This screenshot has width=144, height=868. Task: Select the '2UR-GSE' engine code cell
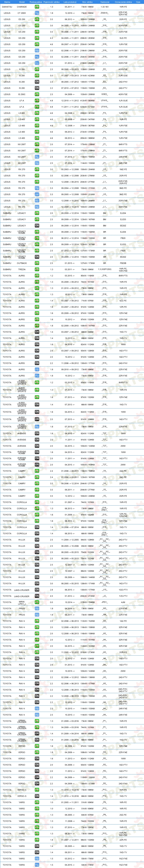pos(123,75)
